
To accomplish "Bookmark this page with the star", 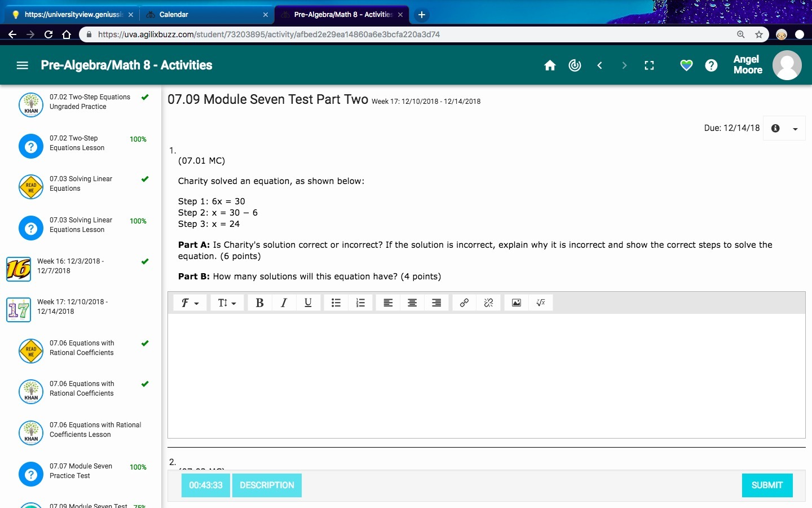I will click(759, 34).
